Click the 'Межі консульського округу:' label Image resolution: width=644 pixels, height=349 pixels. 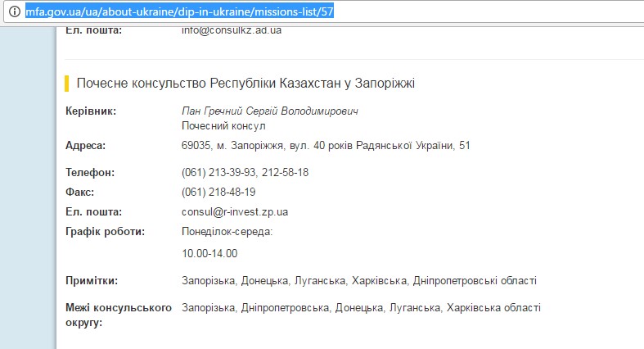[118, 315]
